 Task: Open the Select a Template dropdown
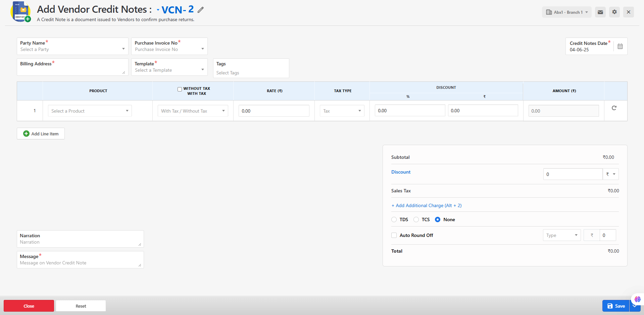click(169, 70)
